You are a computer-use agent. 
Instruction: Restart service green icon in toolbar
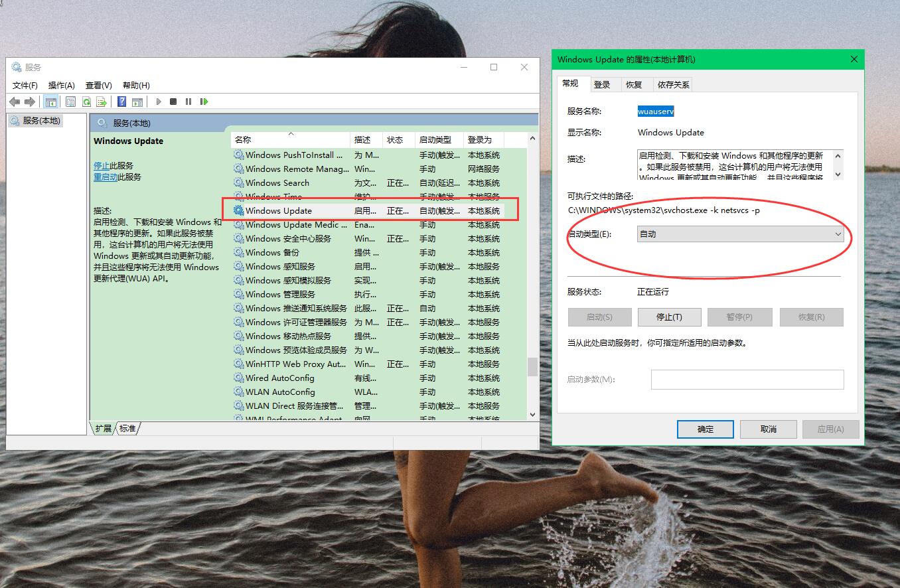[204, 102]
